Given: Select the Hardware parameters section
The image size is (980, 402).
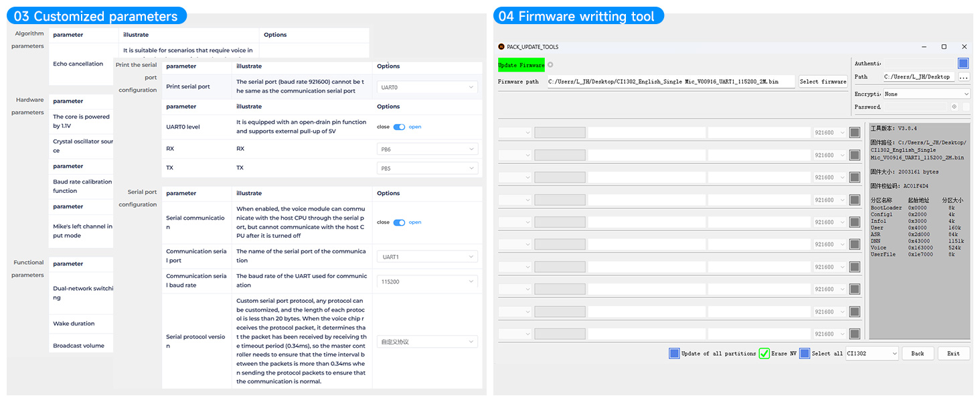Looking at the screenshot, I should tap(27, 105).
